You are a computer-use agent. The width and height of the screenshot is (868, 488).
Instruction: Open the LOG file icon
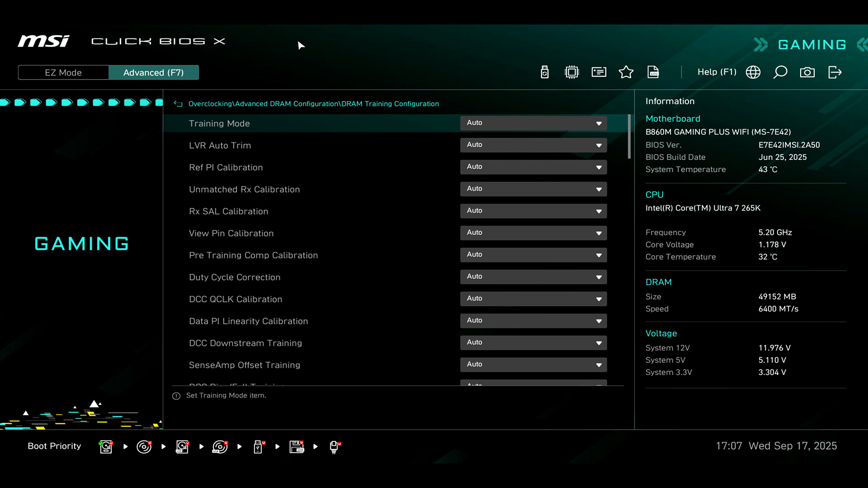coord(653,72)
